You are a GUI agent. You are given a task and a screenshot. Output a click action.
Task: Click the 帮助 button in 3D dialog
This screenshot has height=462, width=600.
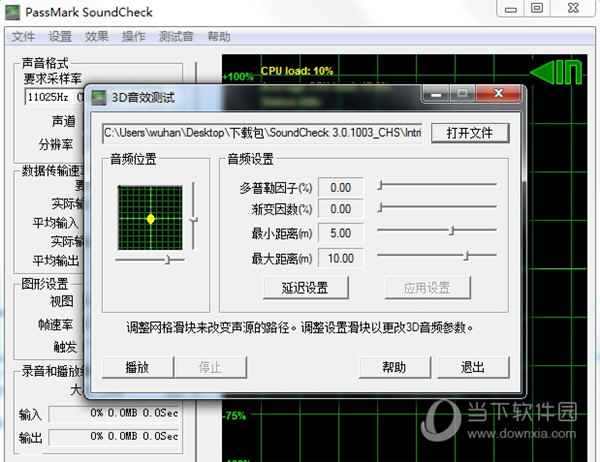tap(394, 367)
